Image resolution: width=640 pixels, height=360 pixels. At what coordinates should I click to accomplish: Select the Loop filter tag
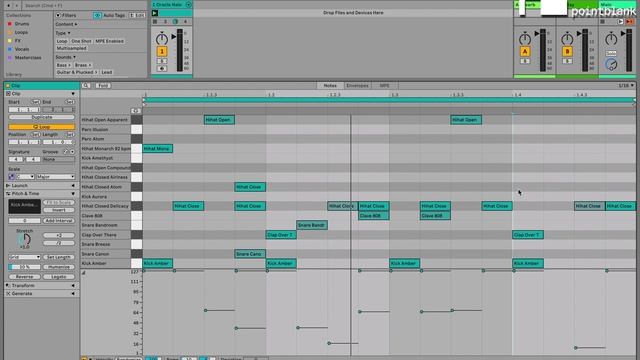[x=62, y=41]
